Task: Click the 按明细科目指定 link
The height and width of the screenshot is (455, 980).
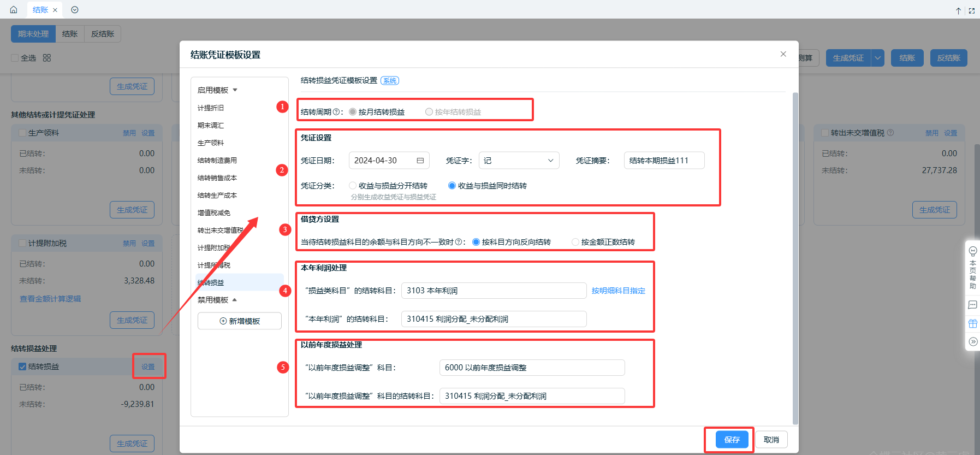Action: pyautogui.click(x=618, y=291)
